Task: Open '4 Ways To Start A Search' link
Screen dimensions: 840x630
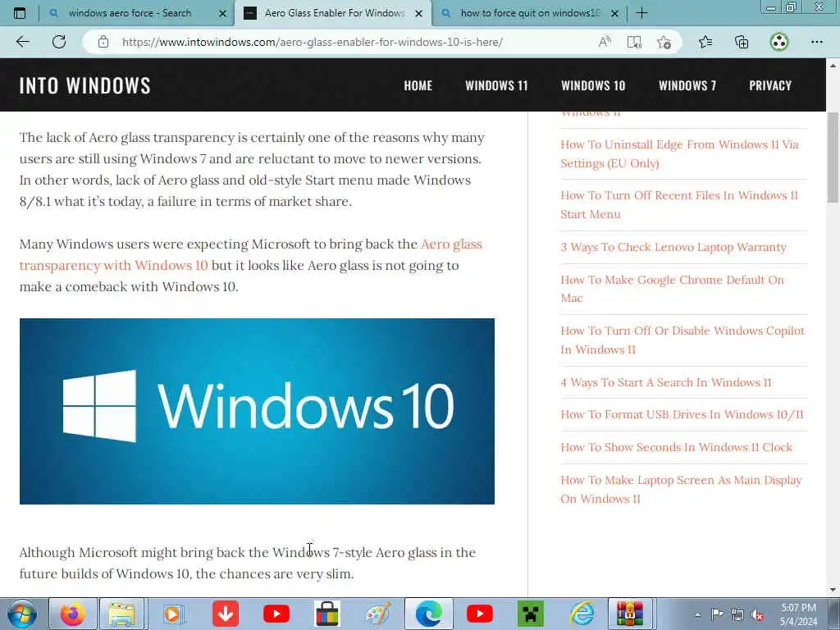Action: pyautogui.click(x=666, y=382)
